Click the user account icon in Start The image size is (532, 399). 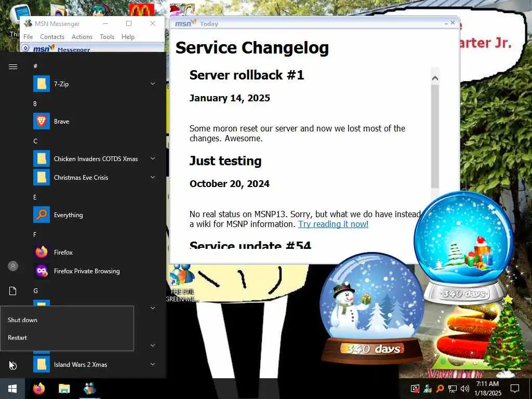tap(13, 266)
